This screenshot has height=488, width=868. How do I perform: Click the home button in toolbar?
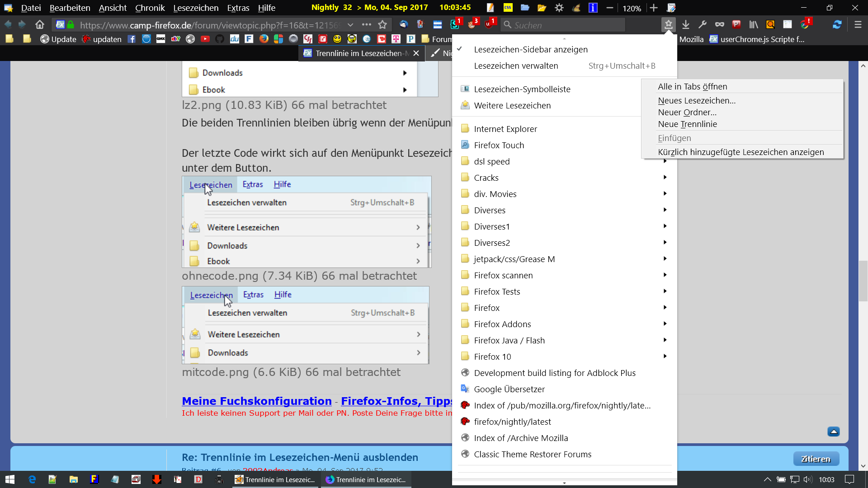40,25
